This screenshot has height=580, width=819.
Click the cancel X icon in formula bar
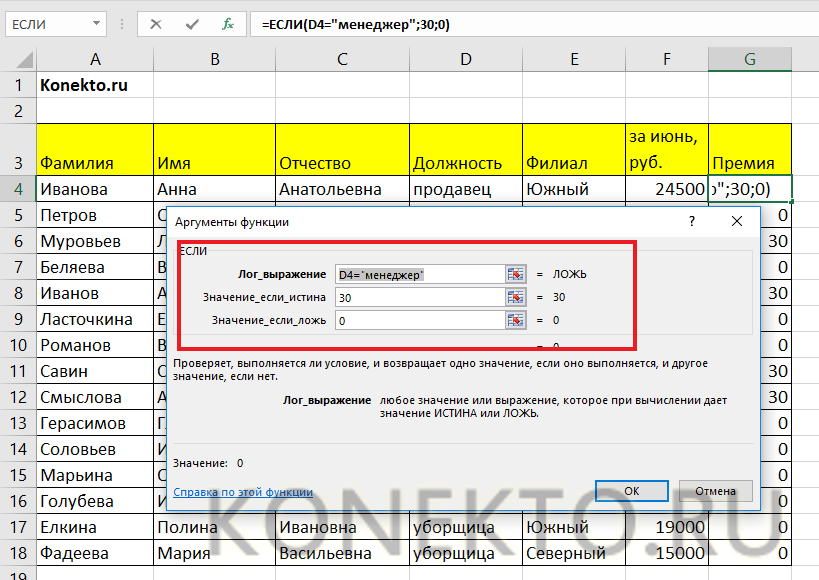pos(156,24)
